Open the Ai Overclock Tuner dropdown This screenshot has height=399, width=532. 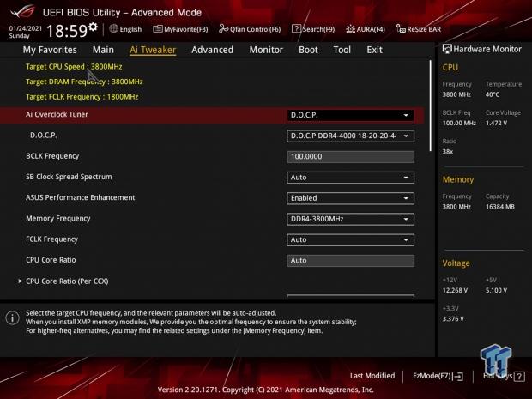click(350, 115)
